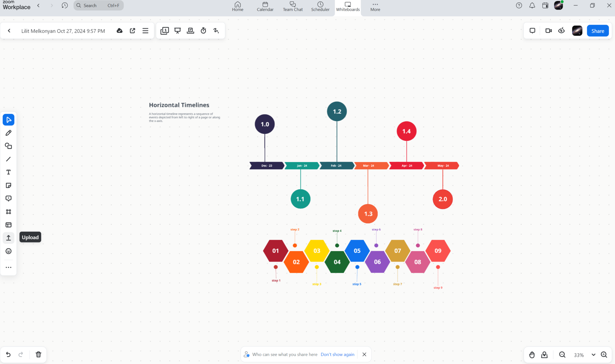The height and width of the screenshot is (364, 615).
Task: Select the Pen drawing tool
Action: (8, 133)
